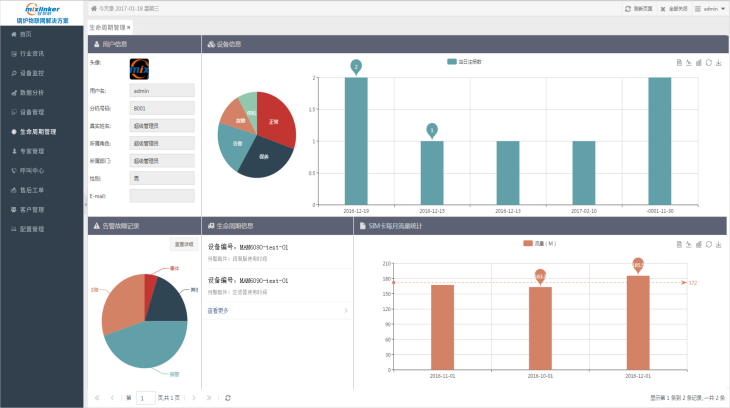Switch 设备信息 chart to bar type
Screen dimensions: 730x408
pyautogui.click(x=699, y=62)
